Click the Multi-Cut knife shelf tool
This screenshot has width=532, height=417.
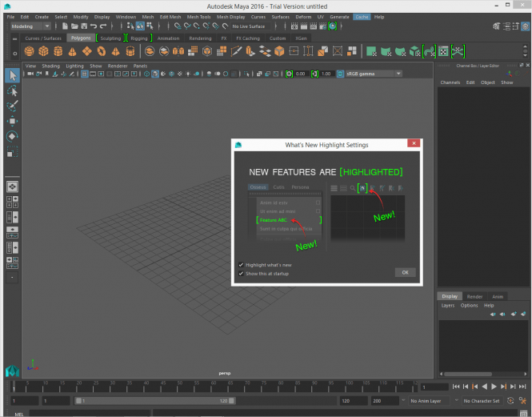pyautogui.click(x=236, y=51)
